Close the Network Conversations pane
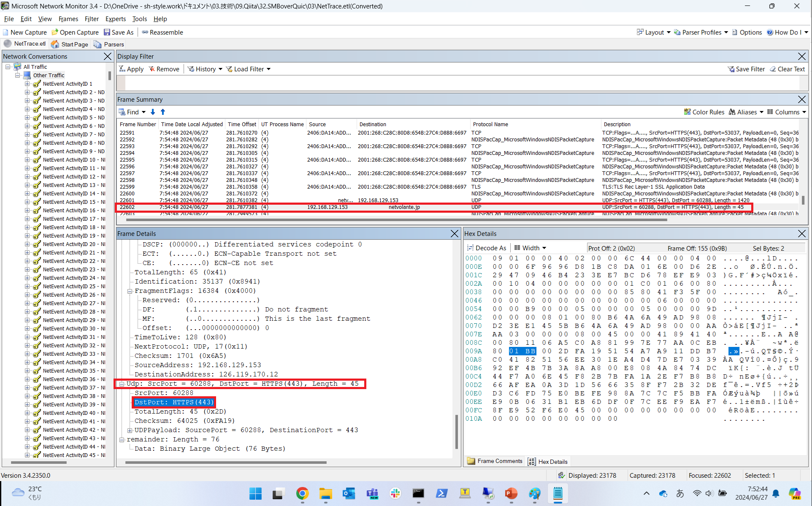This screenshot has width=812, height=506. pyautogui.click(x=108, y=57)
